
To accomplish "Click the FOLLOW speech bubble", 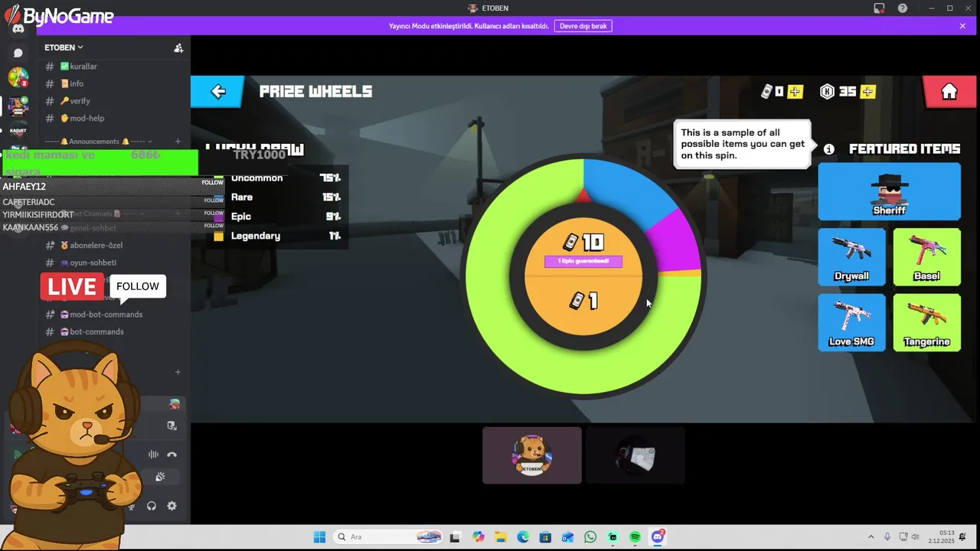I will pyautogui.click(x=138, y=288).
